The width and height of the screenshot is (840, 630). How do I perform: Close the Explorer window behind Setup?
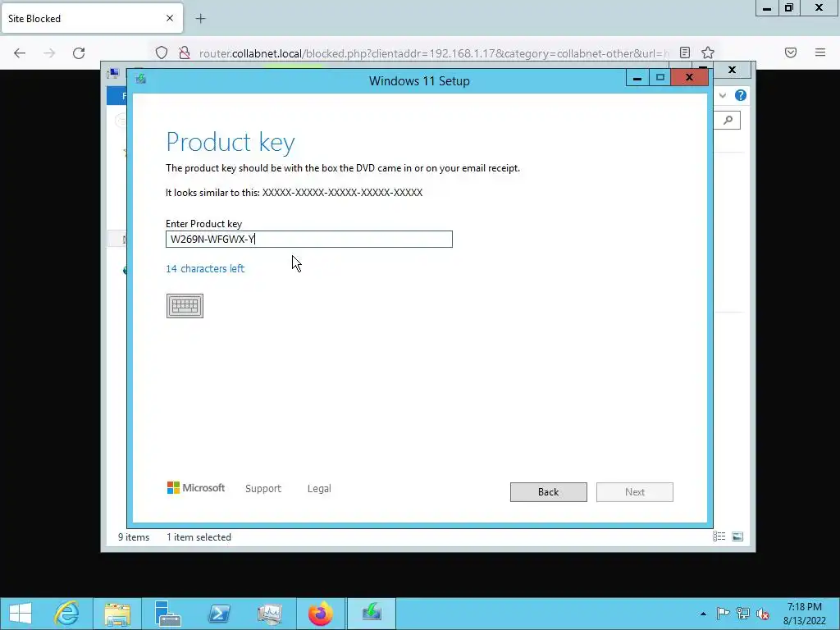point(733,70)
